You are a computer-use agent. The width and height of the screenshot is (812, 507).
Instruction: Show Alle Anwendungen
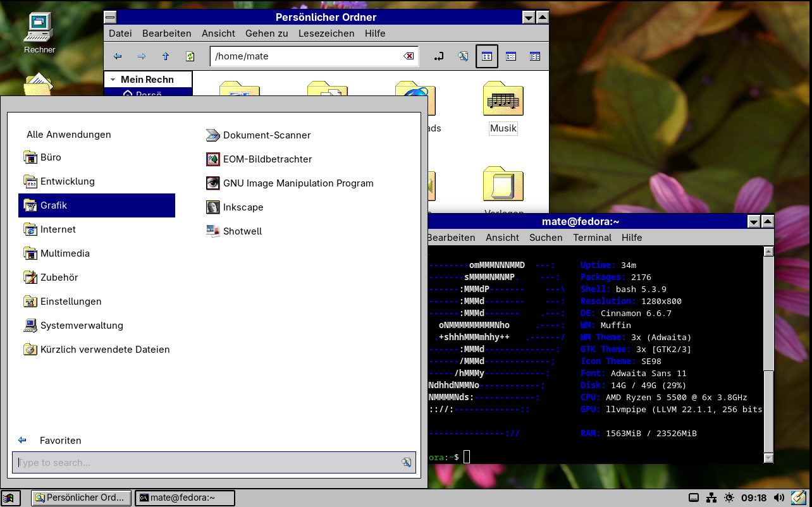tap(69, 135)
